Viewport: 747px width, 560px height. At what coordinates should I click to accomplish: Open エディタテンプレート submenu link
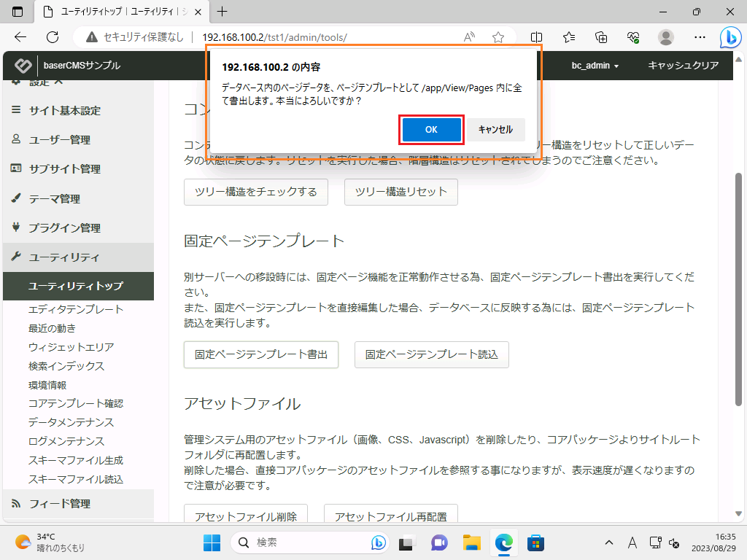pos(76,309)
